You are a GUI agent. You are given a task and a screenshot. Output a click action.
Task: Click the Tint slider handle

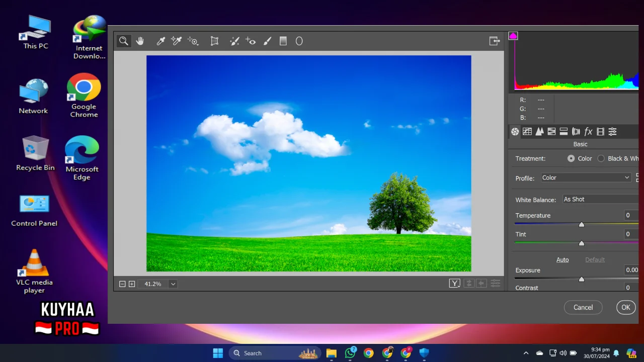pyautogui.click(x=582, y=243)
